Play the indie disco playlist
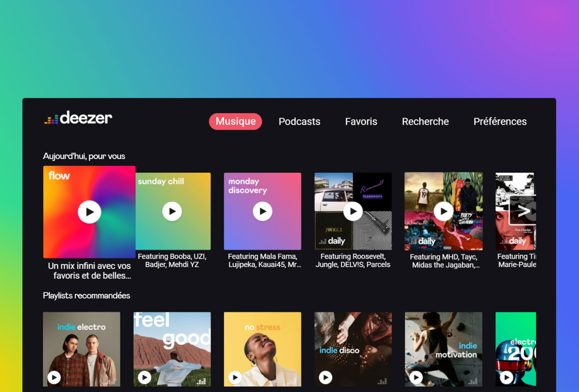 [325, 377]
